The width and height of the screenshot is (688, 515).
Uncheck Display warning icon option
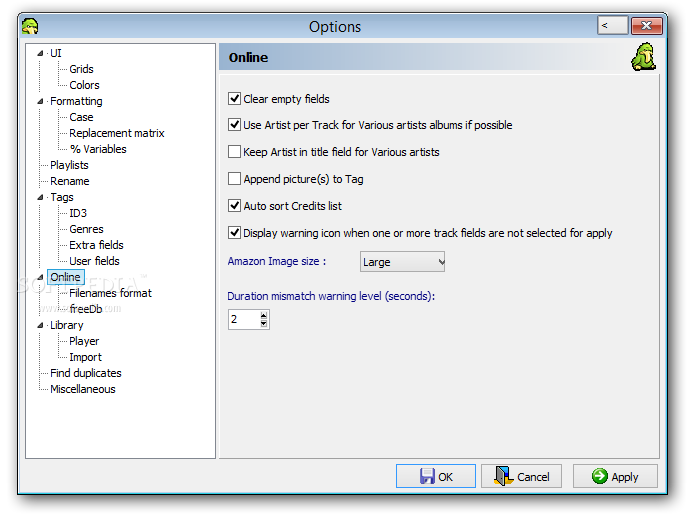pyautogui.click(x=234, y=232)
